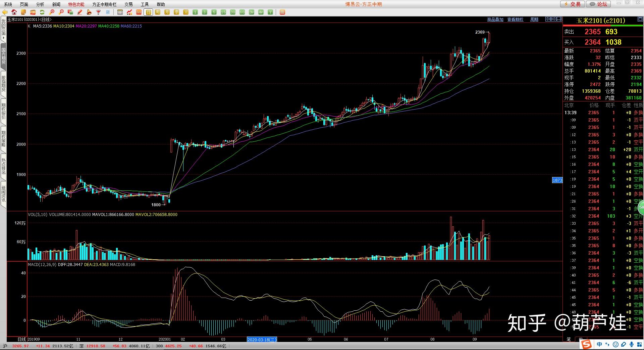Screen dimensions: 644x350
Task: Select the 笔 tab below tick list
Action: click(569, 339)
